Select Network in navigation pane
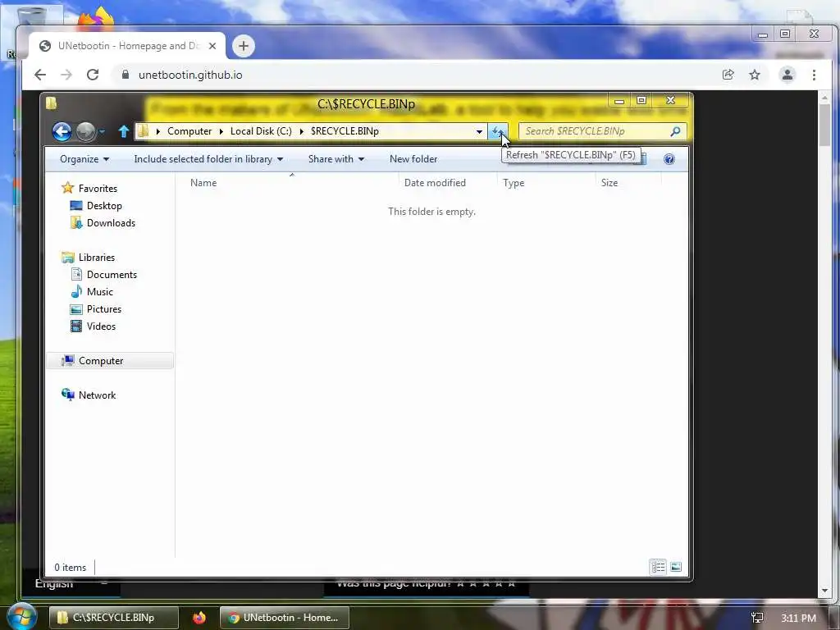Image resolution: width=840 pixels, height=630 pixels. tap(97, 395)
